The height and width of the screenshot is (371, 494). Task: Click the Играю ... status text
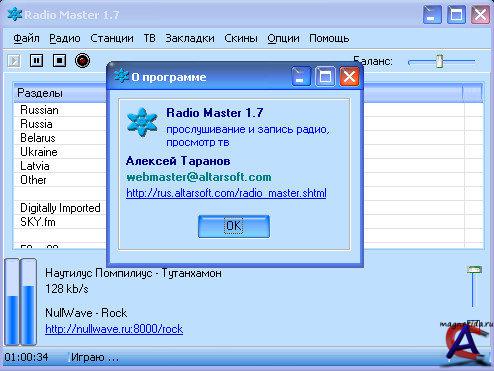(x=95, y=357)
